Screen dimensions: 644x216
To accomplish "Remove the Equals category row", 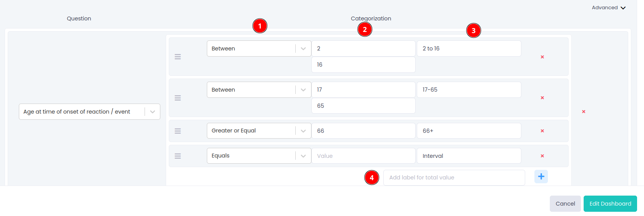I will (542, 156).
